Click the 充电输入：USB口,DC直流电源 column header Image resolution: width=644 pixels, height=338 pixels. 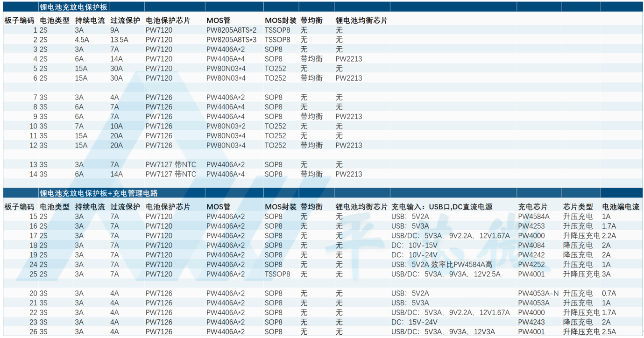[x=442, y=207]
